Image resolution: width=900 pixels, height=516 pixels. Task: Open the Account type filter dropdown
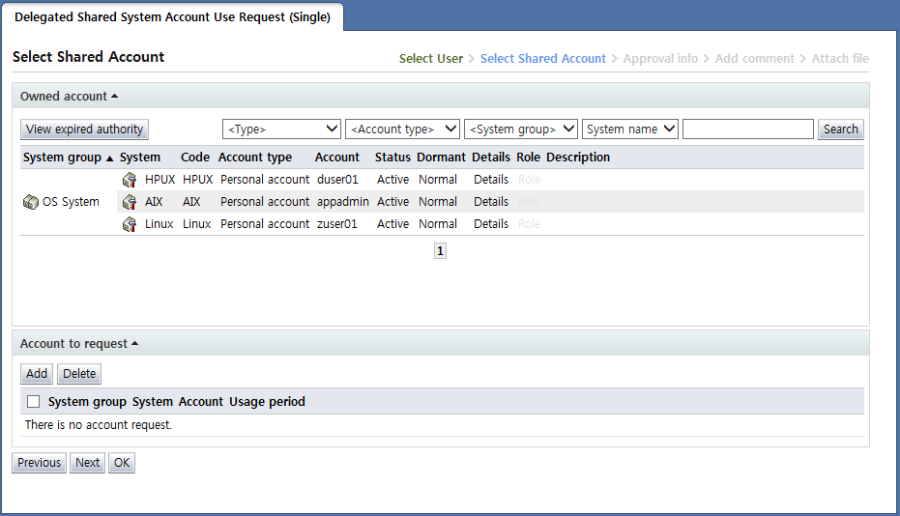click(402, 129)
